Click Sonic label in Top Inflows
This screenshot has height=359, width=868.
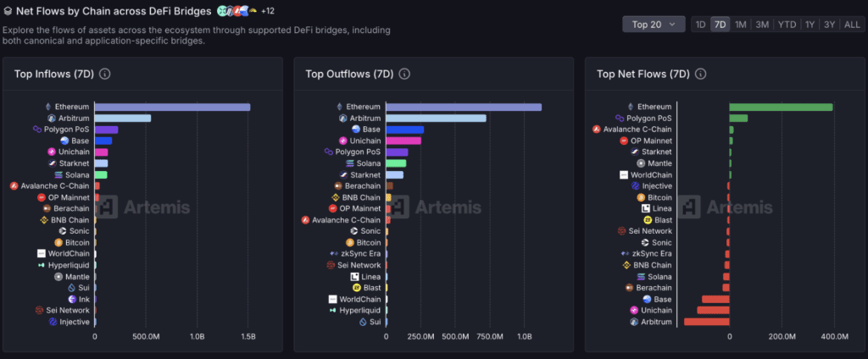coord(79,231)
